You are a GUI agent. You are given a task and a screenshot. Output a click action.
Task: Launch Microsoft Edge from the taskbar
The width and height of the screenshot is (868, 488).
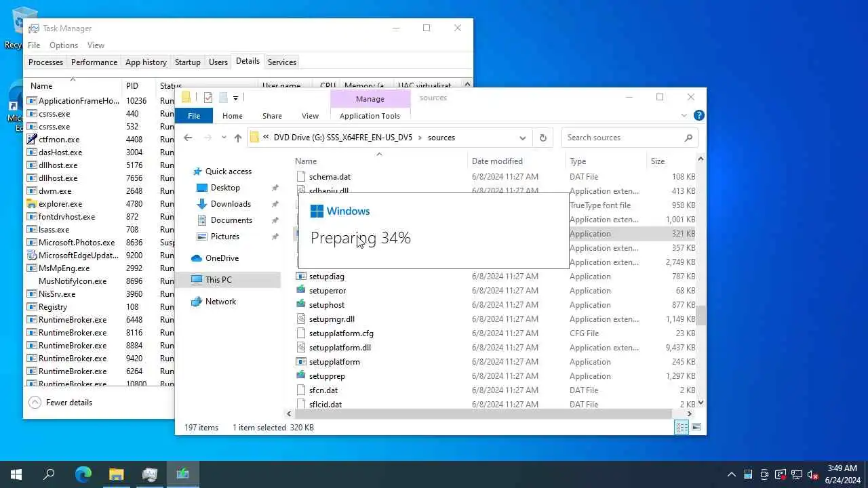(x=83, y=474)
